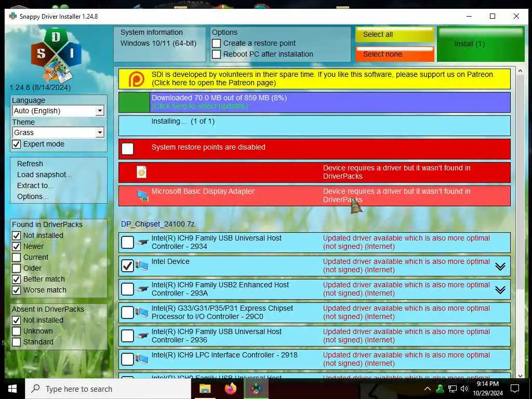This screenshot has height=399, width=532.
Task: Toggle the Better match filter
Action: 16,279
